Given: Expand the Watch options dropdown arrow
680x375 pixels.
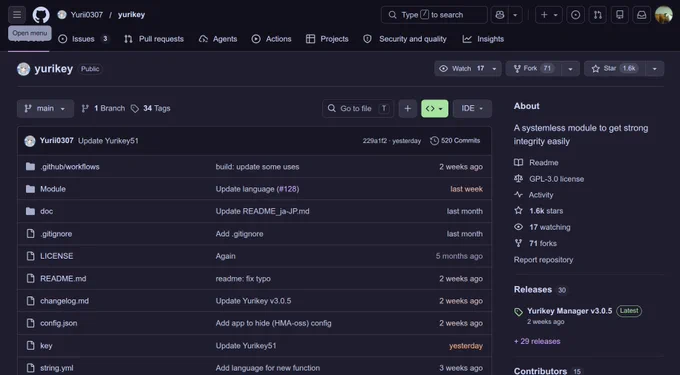Looking at the screenshot, I should [x=494, y=68].
